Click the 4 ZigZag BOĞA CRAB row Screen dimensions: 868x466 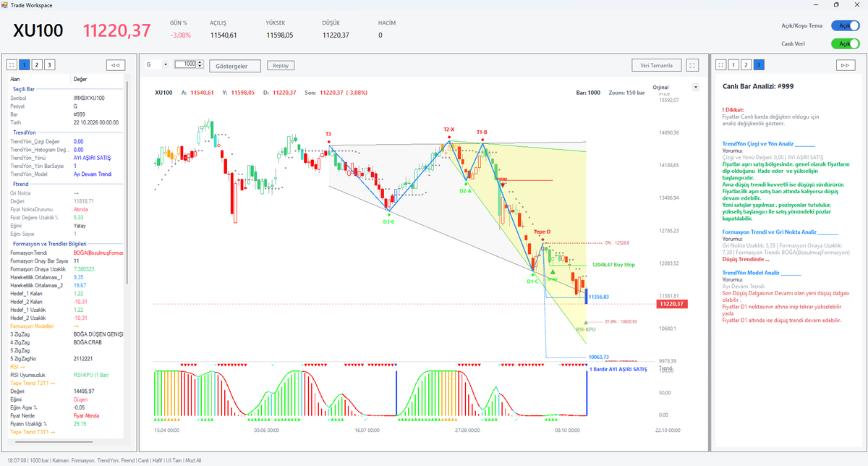coord(66,342)
